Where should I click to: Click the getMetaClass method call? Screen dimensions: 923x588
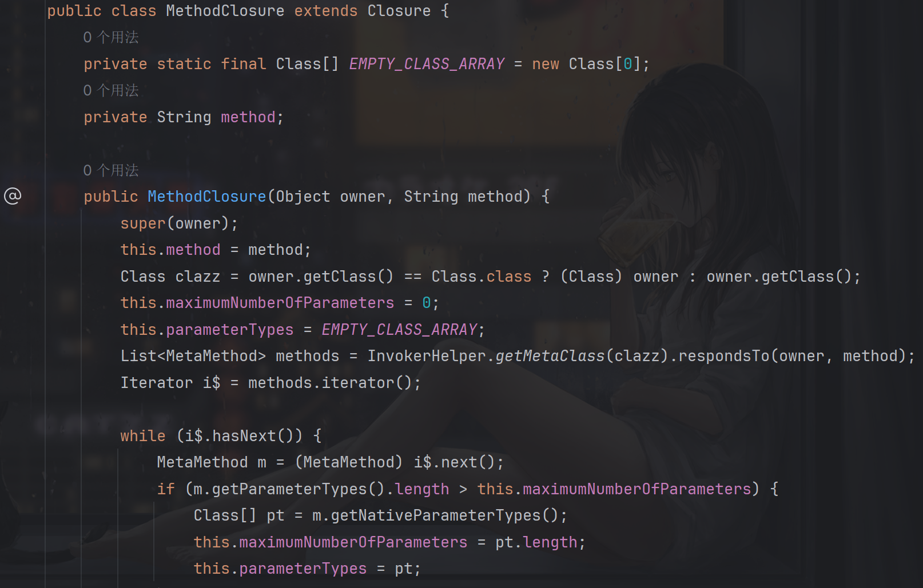click(x=550, y=356)
